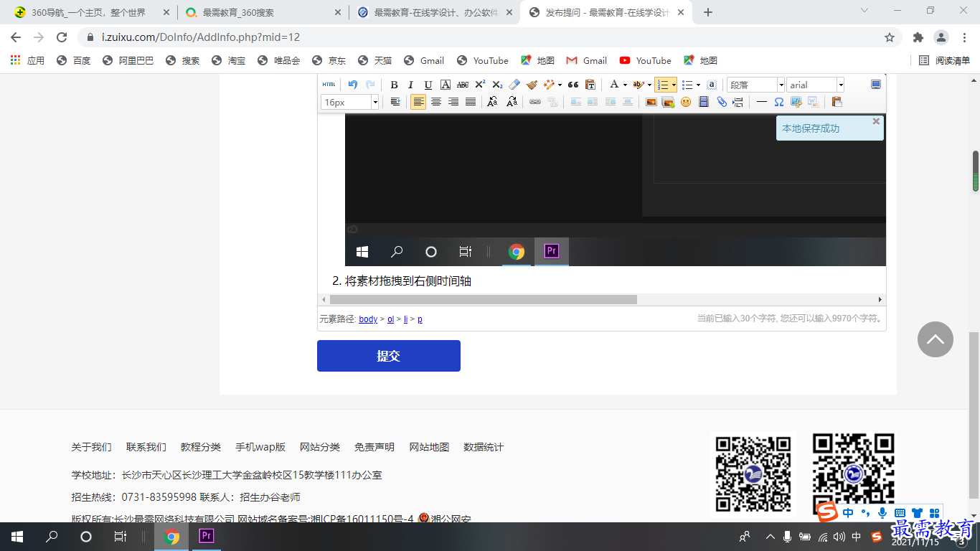Click ol in element path

coord(391,319)
